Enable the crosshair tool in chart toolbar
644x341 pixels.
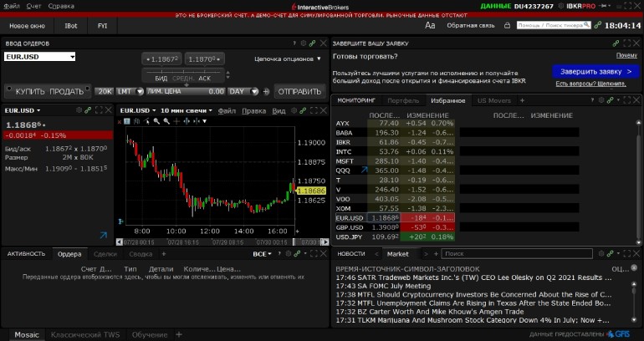pyautogui.click(x=176, y=121)
